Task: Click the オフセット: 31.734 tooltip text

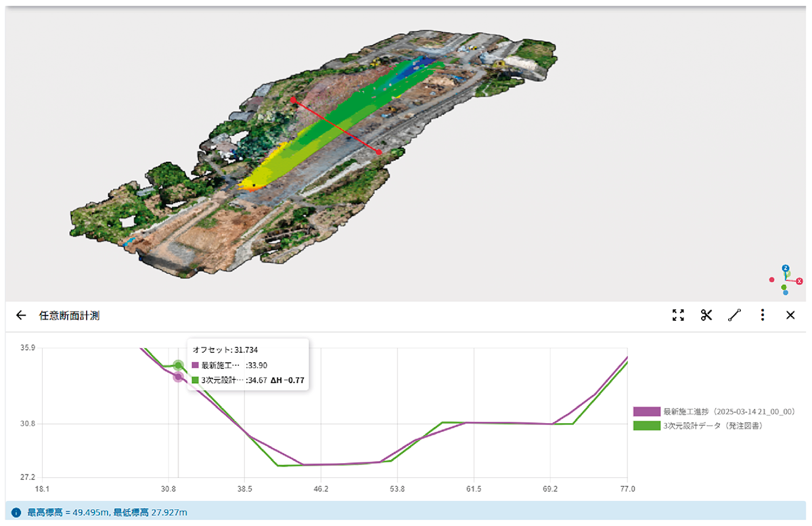Action: point(225,350)
